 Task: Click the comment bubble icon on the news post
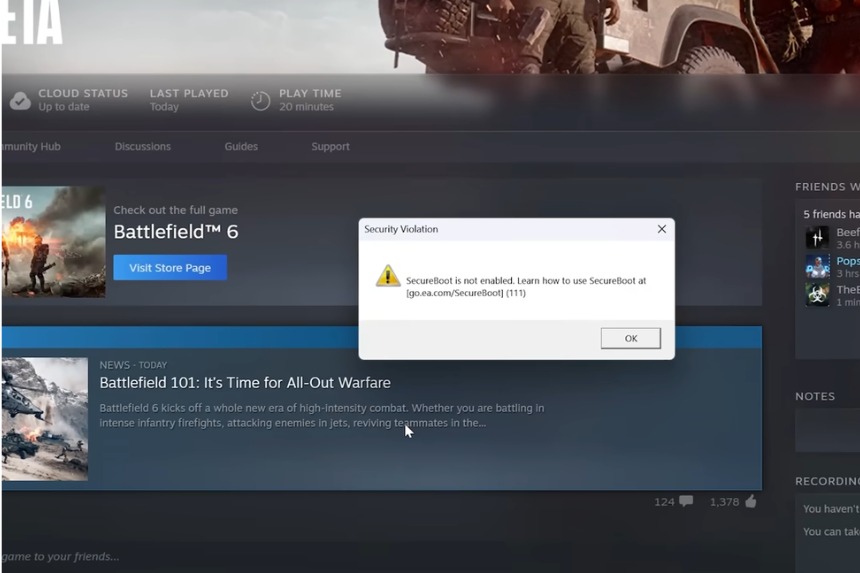685,501
